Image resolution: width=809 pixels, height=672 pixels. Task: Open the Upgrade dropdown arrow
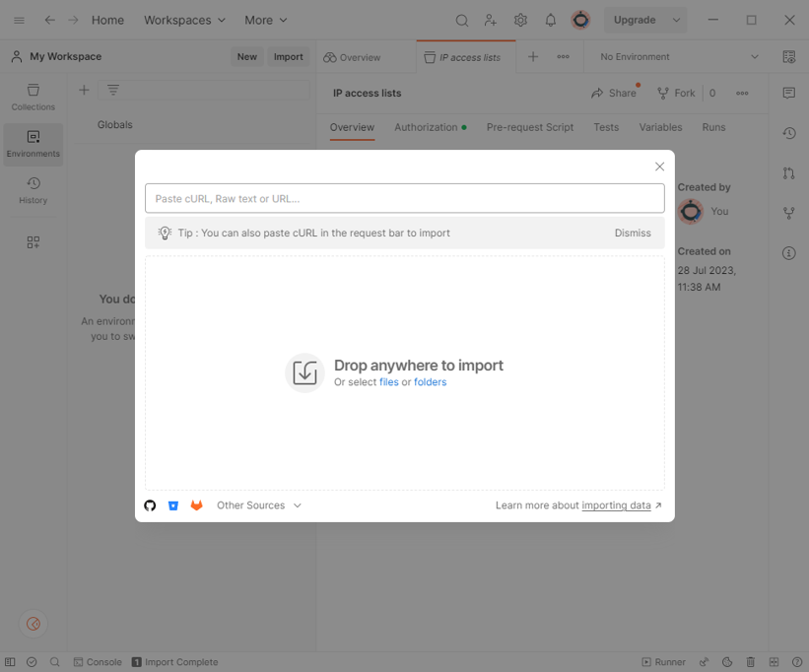coord(676,20)
